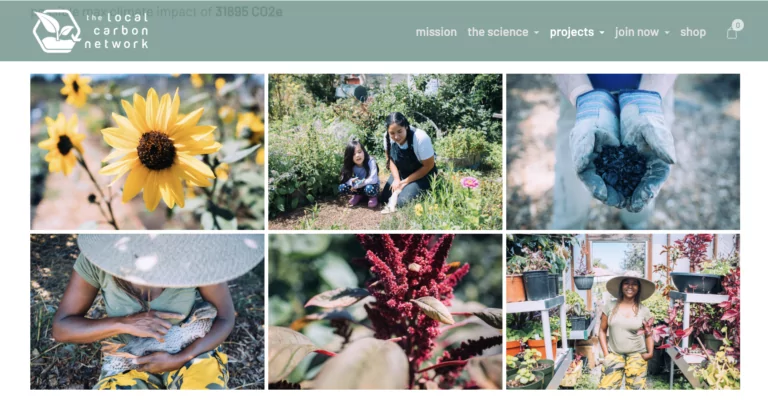
Task: Open the shopping cart bag icon
Action: [731, 33]
